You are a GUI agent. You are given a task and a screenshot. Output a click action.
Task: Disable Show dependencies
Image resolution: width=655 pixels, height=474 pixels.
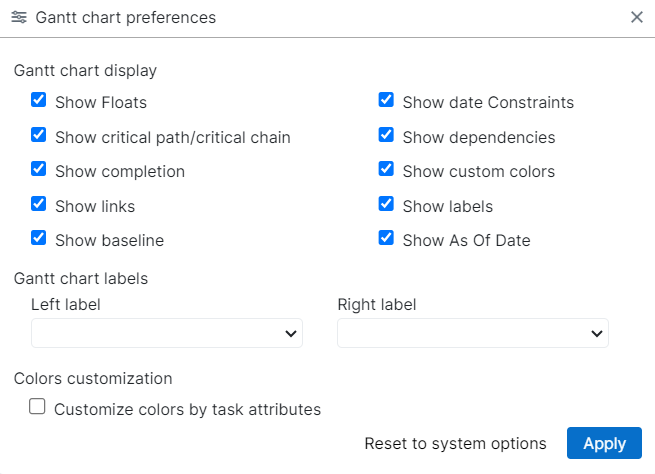pyautogui.click(x=386, y=136)
